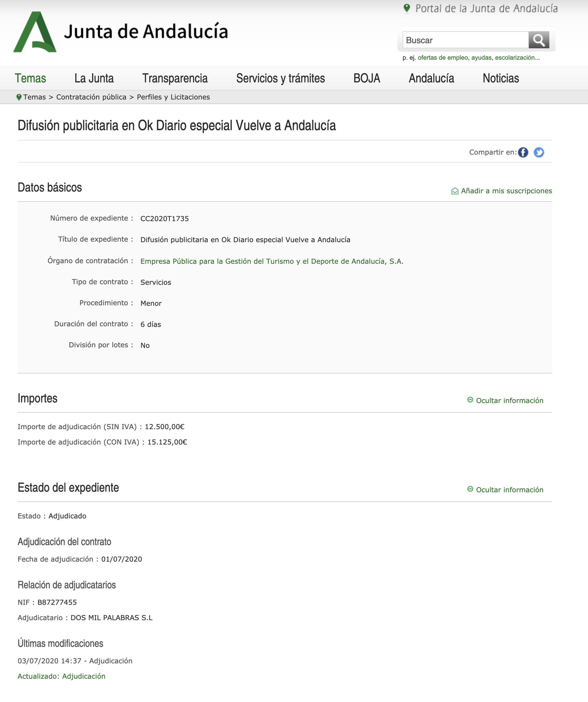Open the BOJA menu
The height and width of the screenshot is (702, 588).
[x=367, y=78]
